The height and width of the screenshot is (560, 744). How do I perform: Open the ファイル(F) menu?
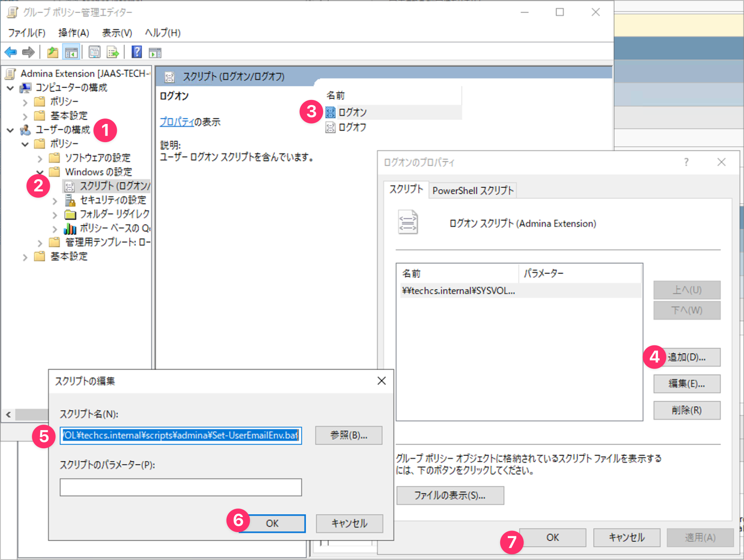(27, 33)
